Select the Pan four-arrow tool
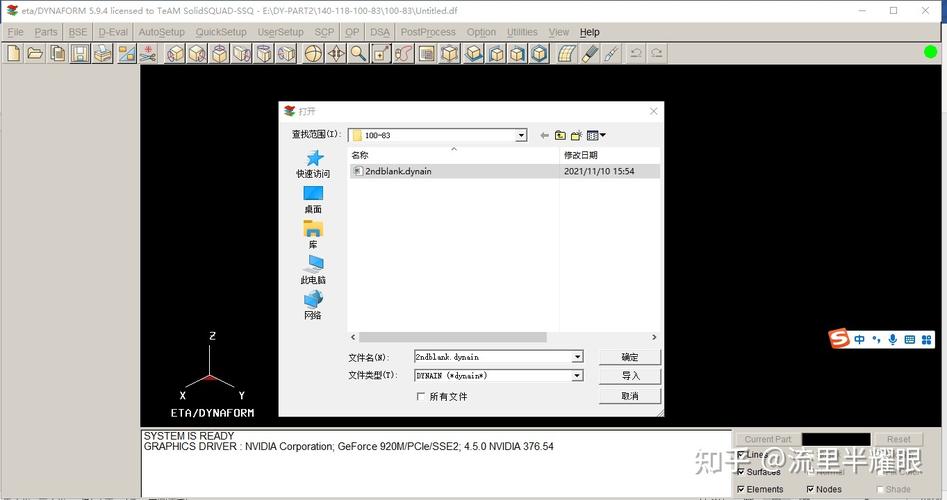This screenshot has height=500, width=947. tap(336, 54)
